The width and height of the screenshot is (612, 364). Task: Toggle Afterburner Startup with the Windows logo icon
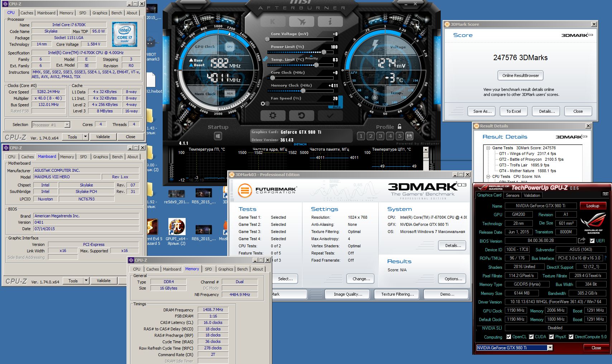(x=218, y=136)
